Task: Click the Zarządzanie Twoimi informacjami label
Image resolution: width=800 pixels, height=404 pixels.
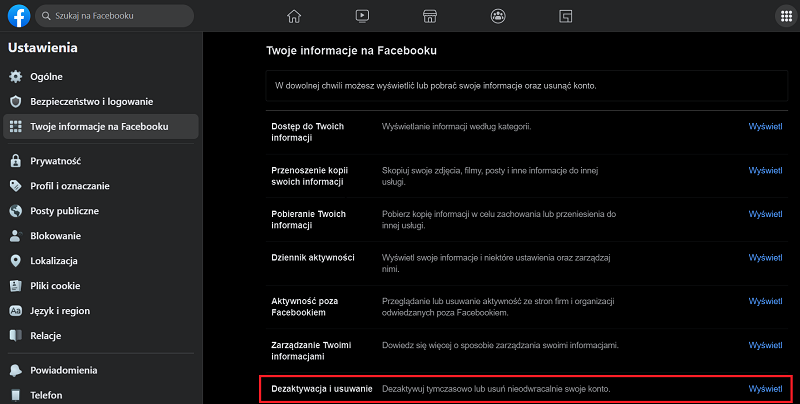Action: click(x=311, y=351)
